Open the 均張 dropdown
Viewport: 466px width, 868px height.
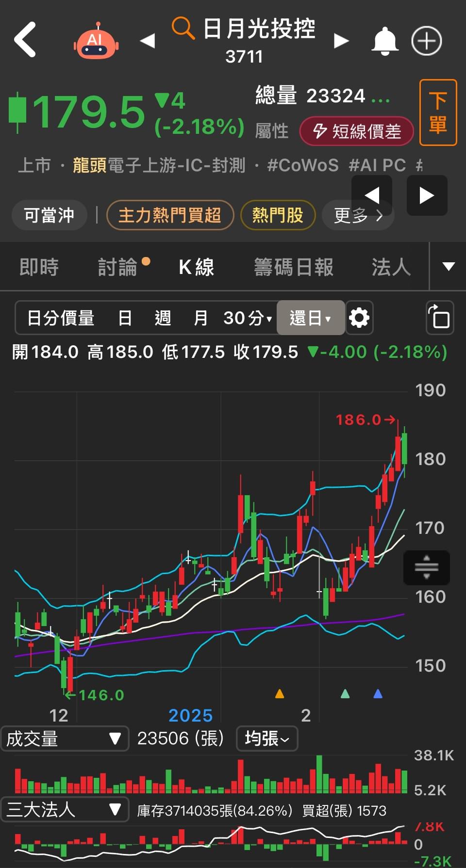point(267,739)
